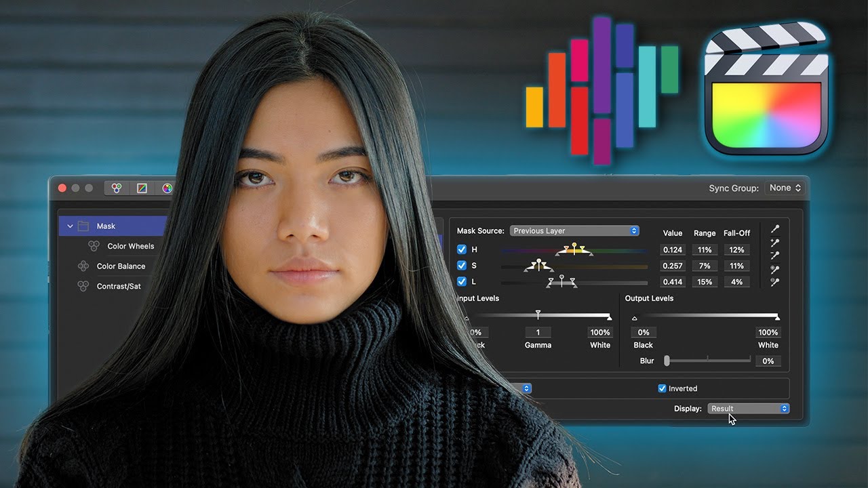Edit the Gamma value field showing 1
The image size is (868, 488).
538,332
